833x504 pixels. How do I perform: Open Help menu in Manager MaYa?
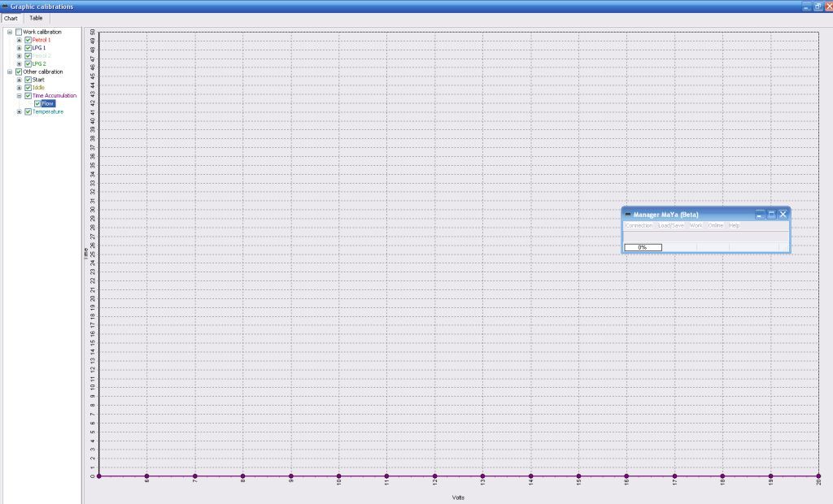(x=735, y=226)
